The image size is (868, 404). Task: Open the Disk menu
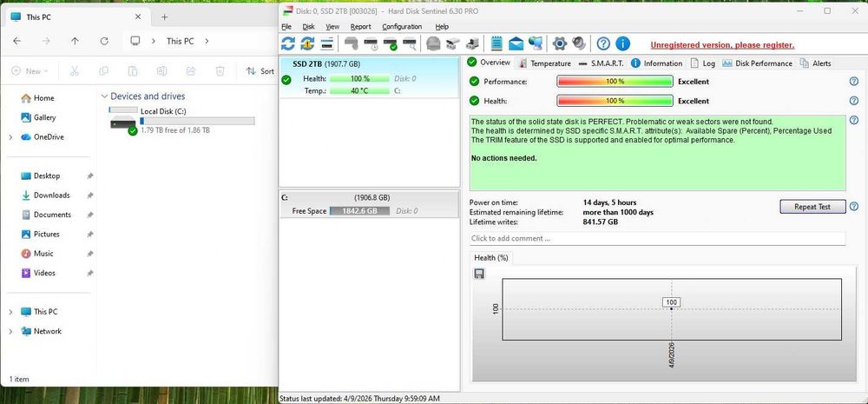308,27
